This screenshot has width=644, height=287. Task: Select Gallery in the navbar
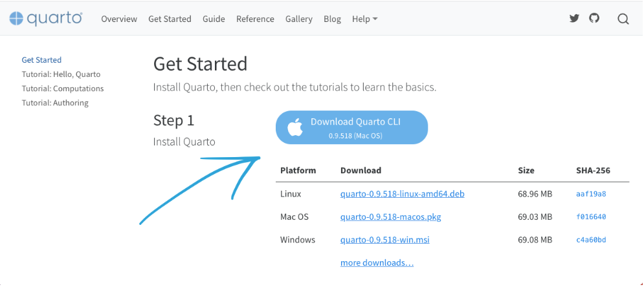click(299, 19)
